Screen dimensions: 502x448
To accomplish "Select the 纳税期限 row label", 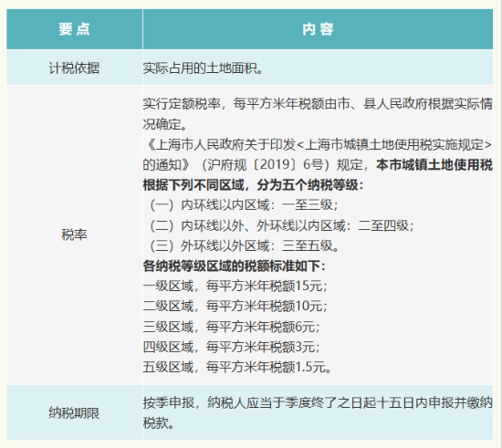I will click(74, 412).
